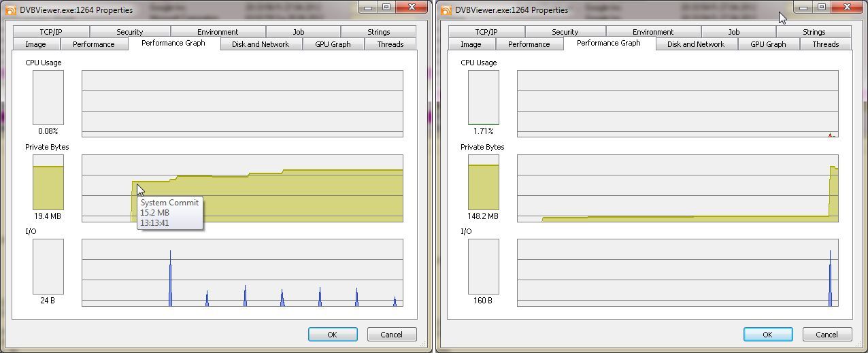Click I/O history graph in left window
The width and height of the screenshot is (868, 353).
(242, 272)
